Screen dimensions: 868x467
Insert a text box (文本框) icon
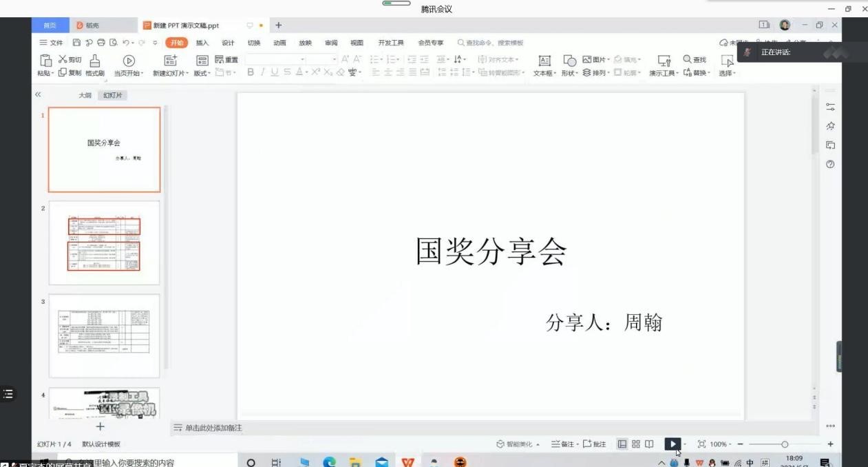point(544,61)
